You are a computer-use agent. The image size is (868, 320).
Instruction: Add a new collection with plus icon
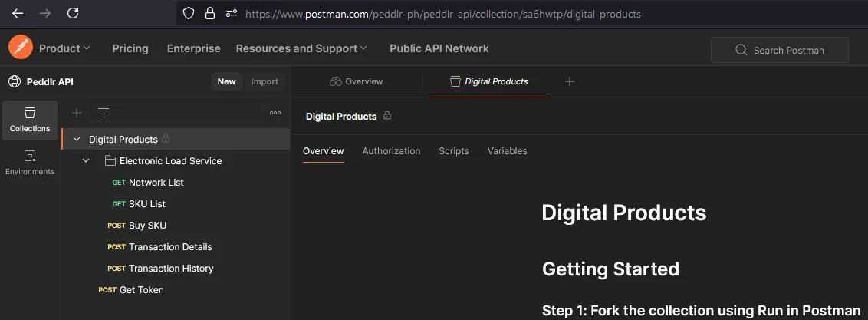[77, 113]
